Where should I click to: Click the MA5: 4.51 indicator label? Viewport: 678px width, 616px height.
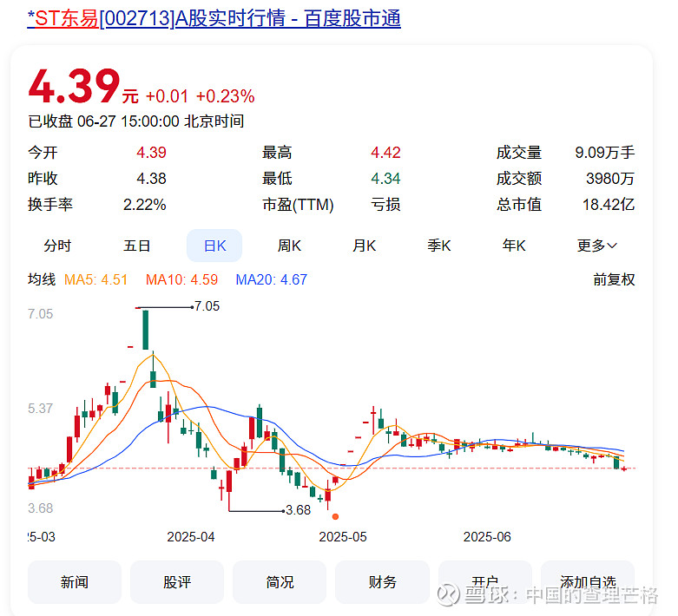95,279
